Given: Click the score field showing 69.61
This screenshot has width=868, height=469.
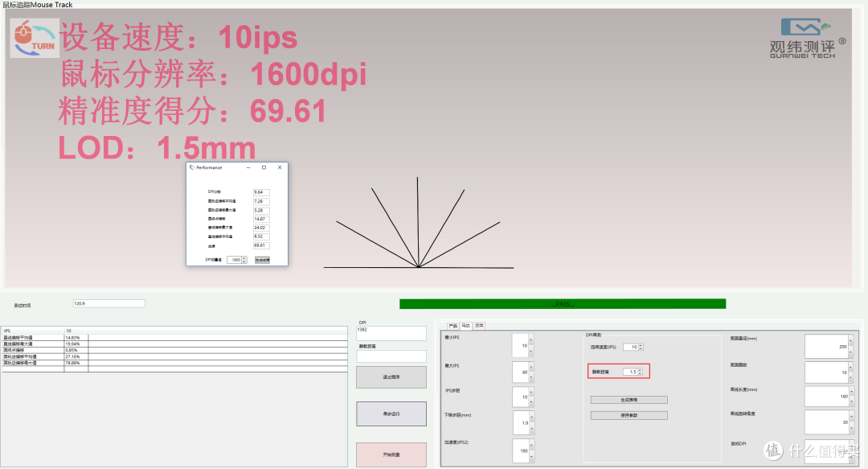Looking at the screenshot, I should 261,245.
